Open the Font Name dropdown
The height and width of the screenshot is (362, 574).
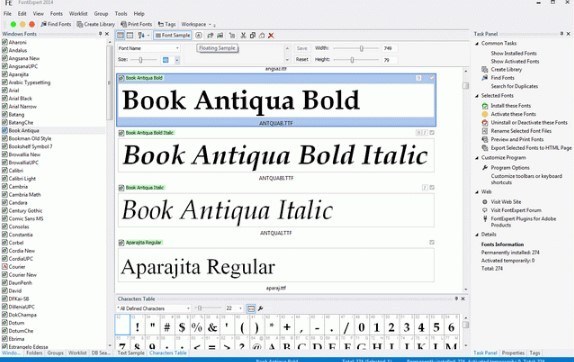[x=148, y=48]
